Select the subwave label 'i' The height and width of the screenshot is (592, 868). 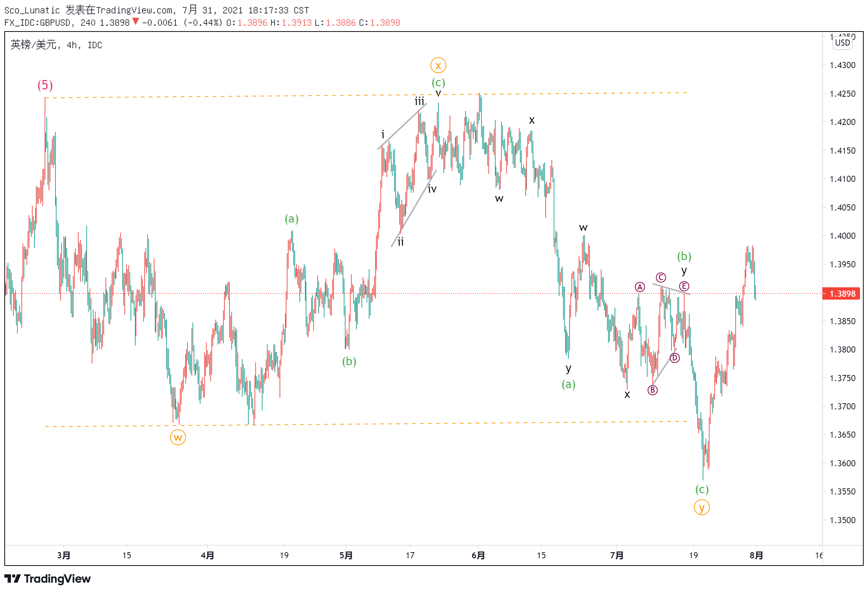[383, 134]
